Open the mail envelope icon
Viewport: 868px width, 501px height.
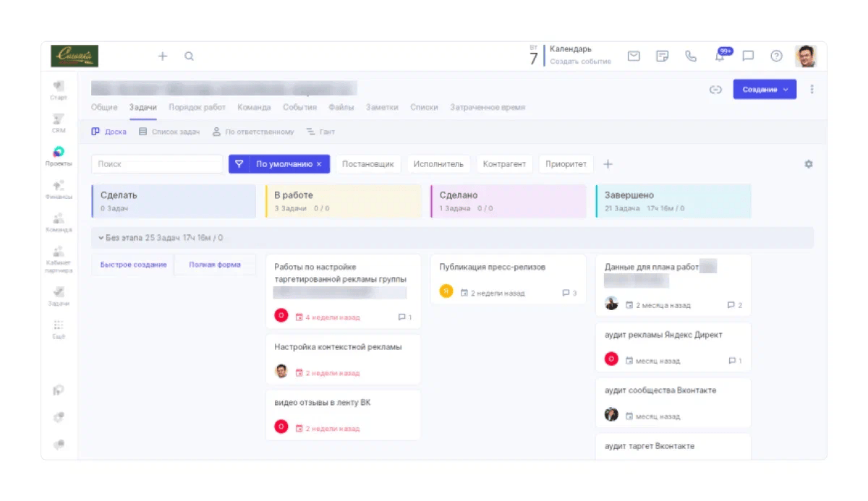(x=634, y=56)
